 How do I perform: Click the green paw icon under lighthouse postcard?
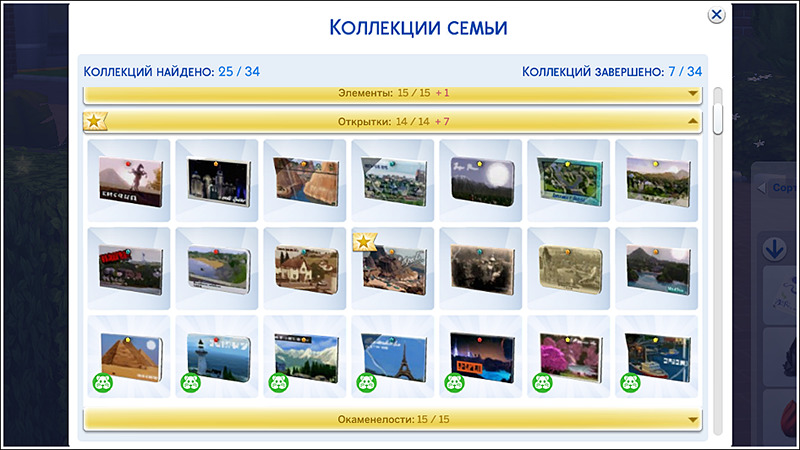pos(191,383)
